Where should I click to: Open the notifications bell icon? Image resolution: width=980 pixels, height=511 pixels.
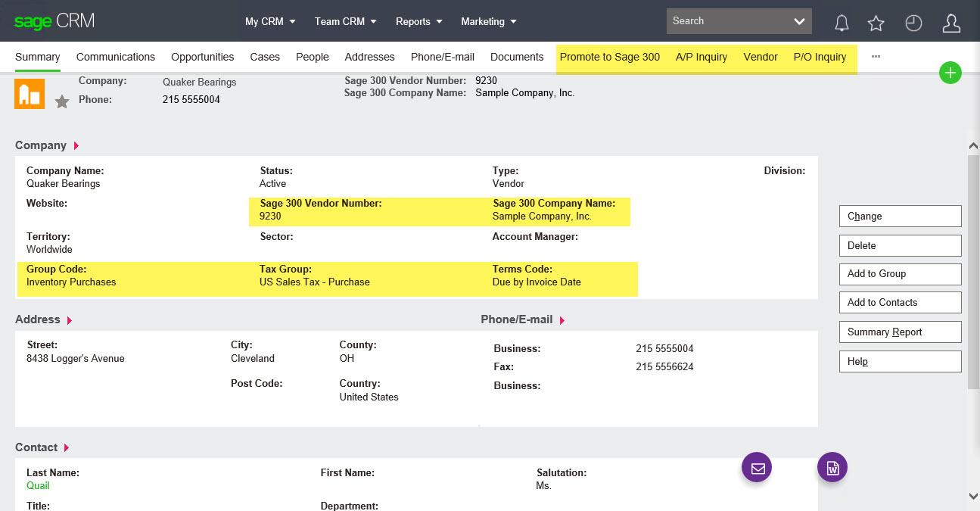coord(842,21)
